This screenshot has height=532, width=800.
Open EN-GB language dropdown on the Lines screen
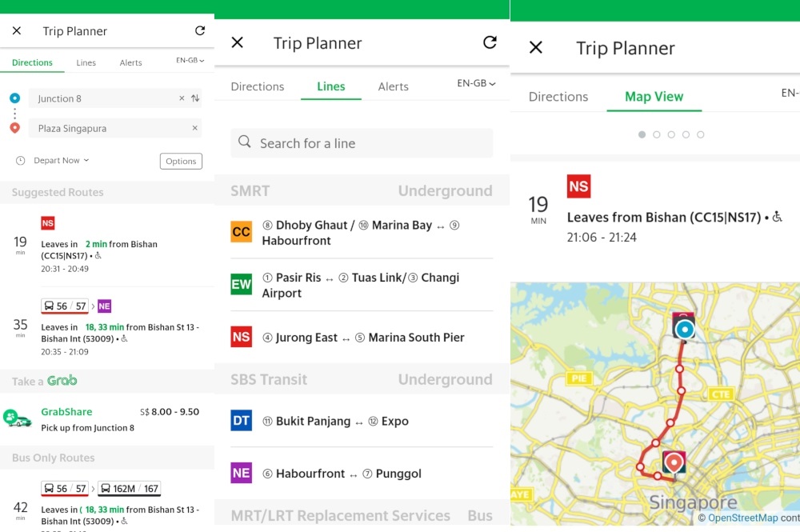pyautogui.click(x=477, y=83)
